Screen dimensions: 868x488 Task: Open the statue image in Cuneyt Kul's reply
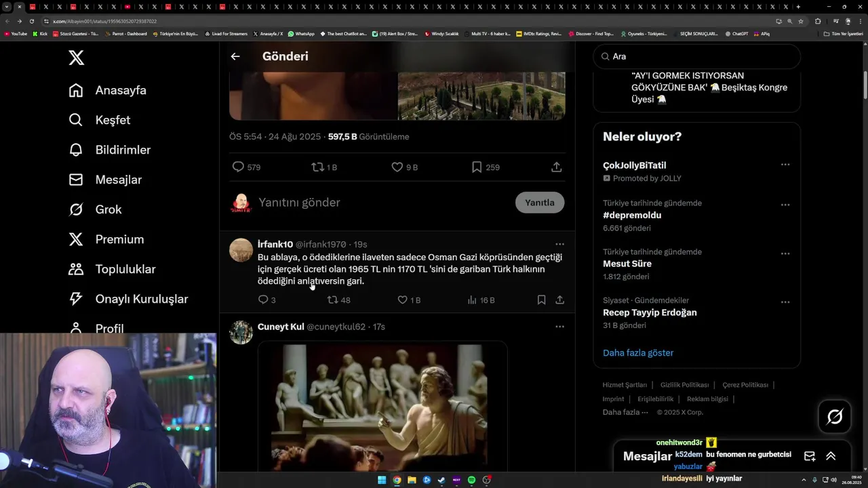(382, 406)
